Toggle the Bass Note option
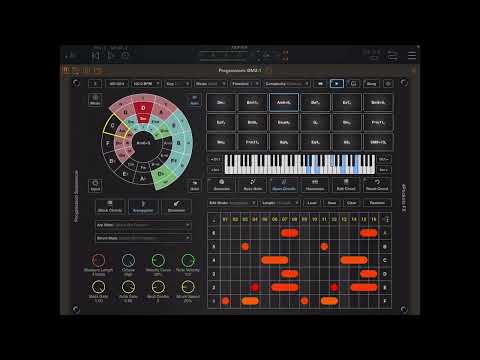480x360 pixels. (x=253, y=185)
